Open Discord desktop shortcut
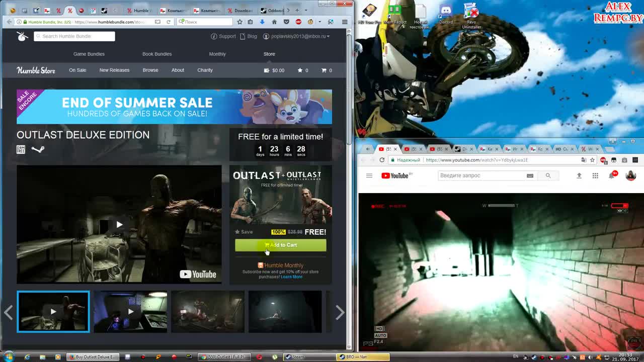Screen dimensions: 644x362 [x=446, y=14]
